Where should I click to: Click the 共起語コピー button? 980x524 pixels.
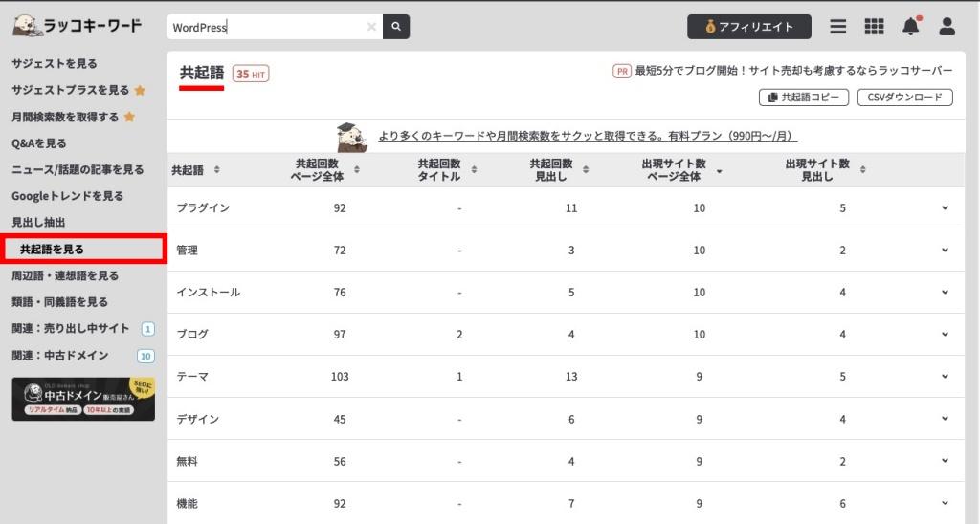click(x=804, y=98)
